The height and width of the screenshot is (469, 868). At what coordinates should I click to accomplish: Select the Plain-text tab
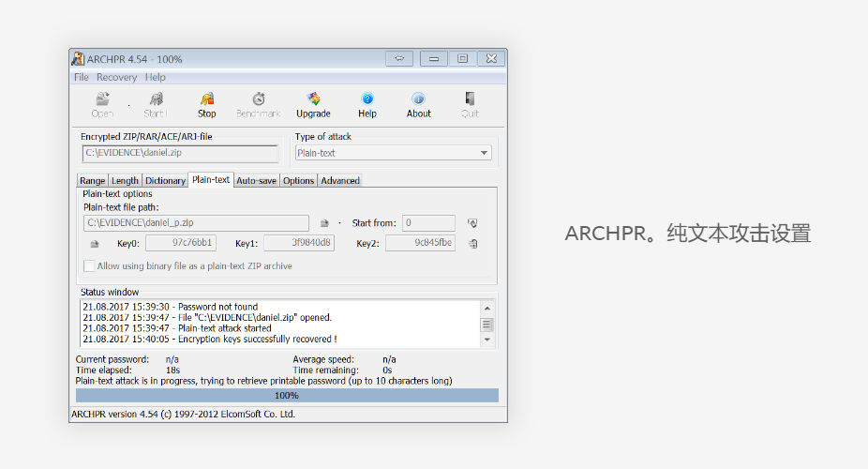(x=211, y=179)
